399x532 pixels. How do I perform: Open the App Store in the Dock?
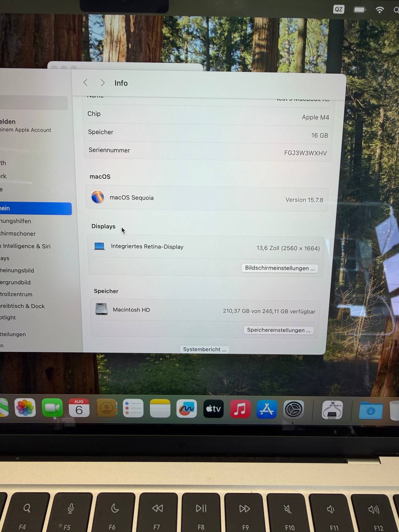click(267, 409)
